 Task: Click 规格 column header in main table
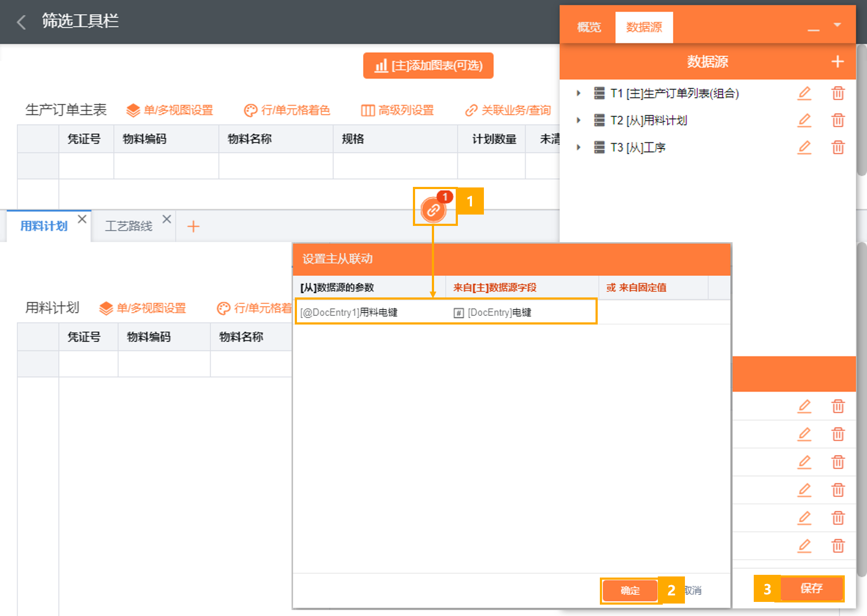tap(395, 139)
